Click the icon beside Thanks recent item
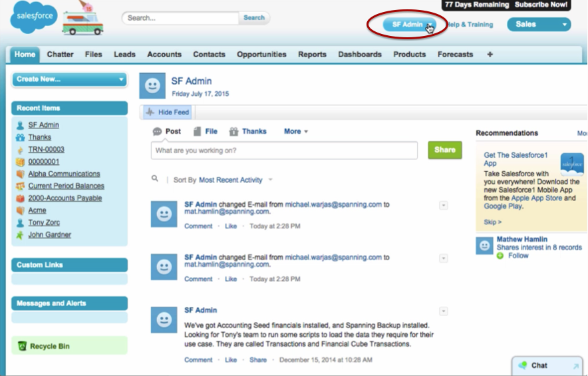This screenshot has height=376, width=588. (x=20, y=137)
